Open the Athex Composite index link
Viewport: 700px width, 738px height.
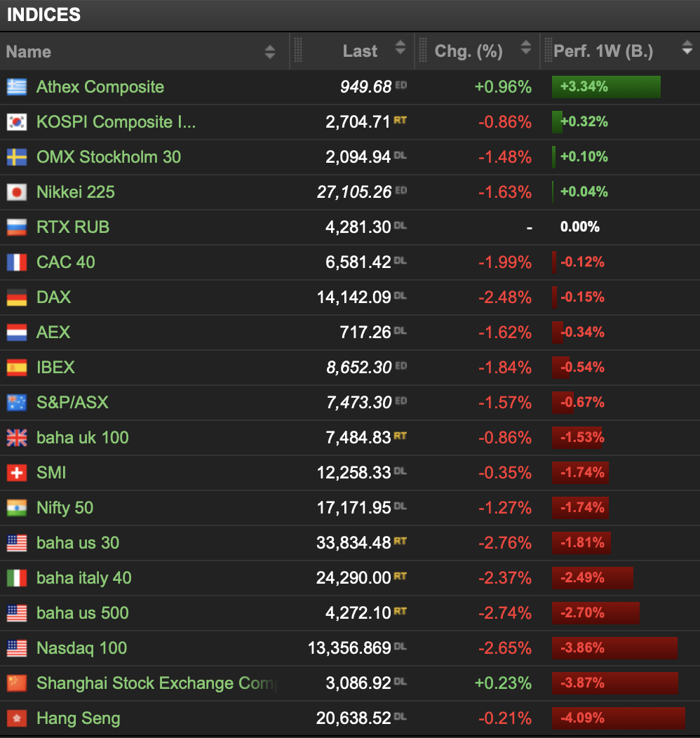point(100,87)
